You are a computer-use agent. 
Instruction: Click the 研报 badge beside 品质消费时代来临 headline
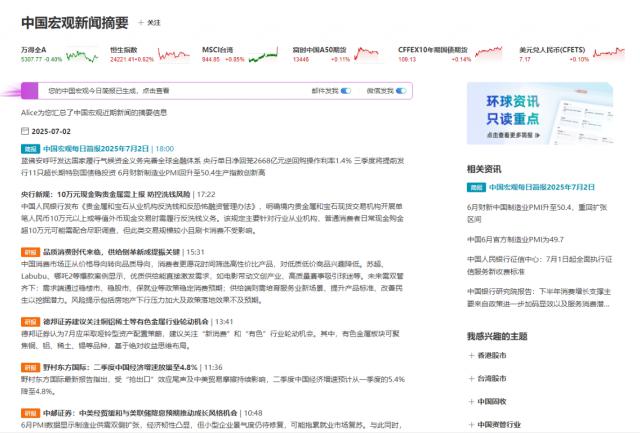click(x=30, y=252)
